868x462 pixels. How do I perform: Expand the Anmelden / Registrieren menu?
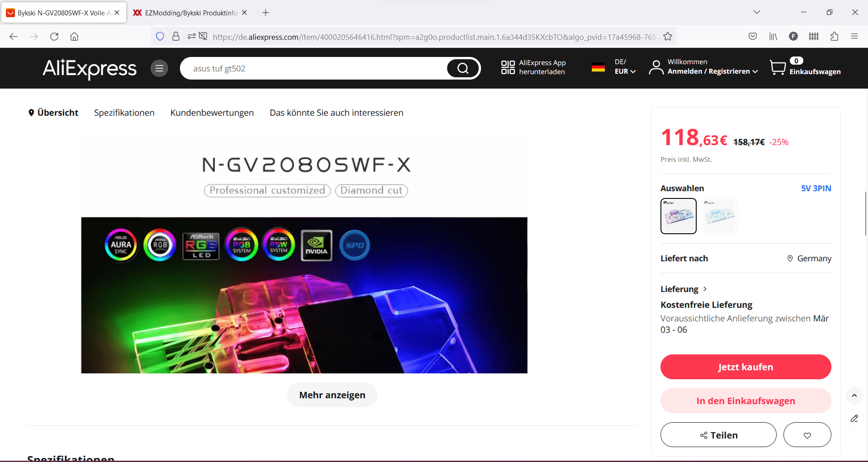coord(712,71)
